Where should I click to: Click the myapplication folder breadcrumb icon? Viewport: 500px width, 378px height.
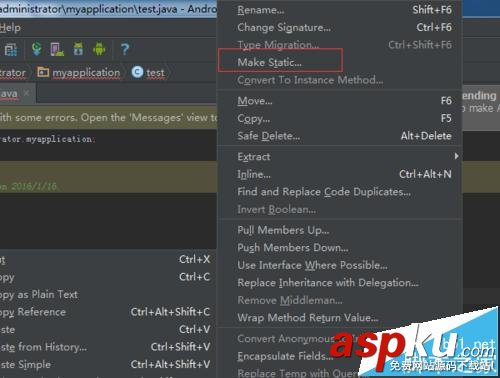[x=43, y=72]
